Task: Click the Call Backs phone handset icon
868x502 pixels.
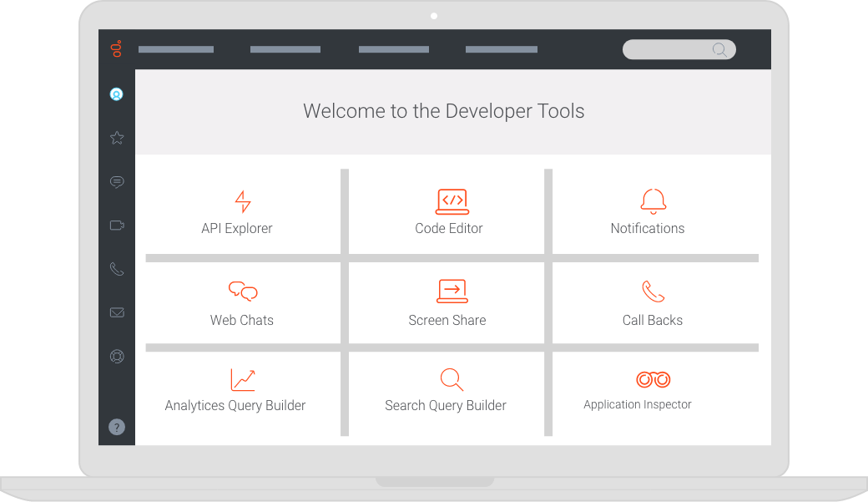Action: click(654, 292)
